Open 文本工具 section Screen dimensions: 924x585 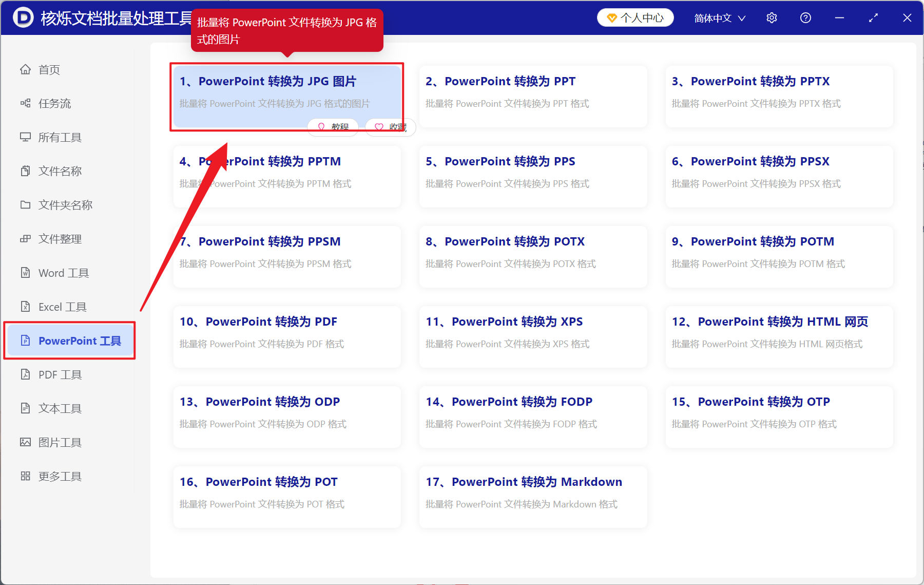pos(69,408)
